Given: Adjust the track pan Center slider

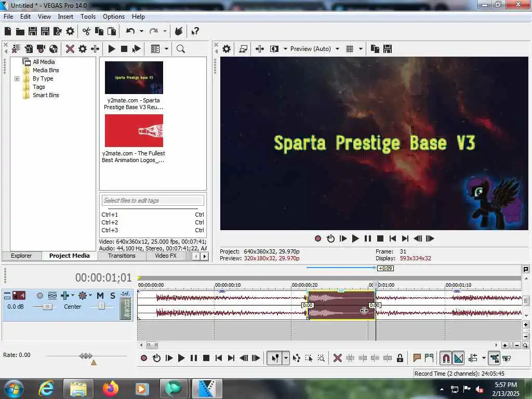Looking at the screenshot, I should click(101, 307).
